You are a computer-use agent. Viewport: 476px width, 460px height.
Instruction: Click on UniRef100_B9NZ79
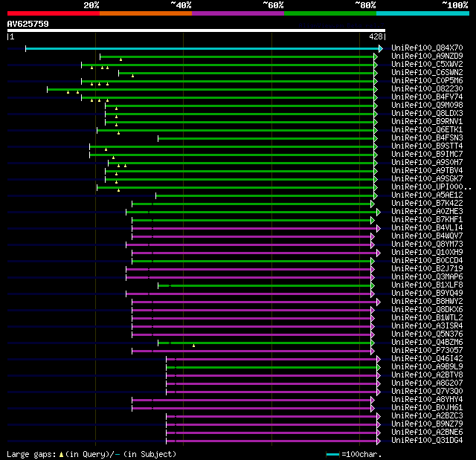pos(427,424)
